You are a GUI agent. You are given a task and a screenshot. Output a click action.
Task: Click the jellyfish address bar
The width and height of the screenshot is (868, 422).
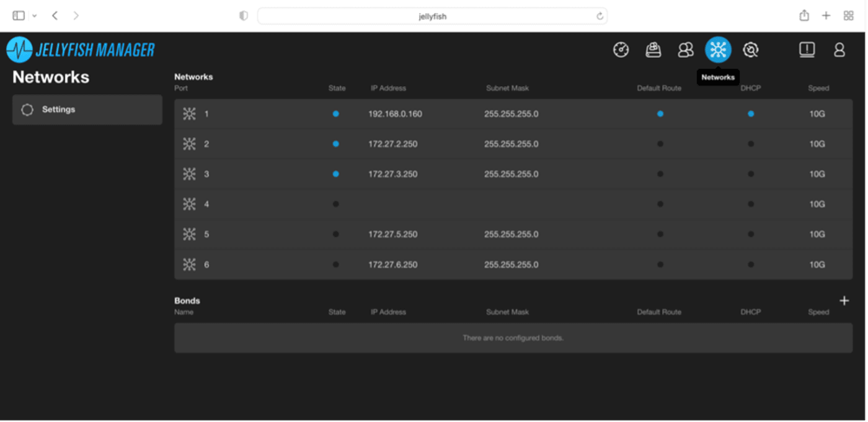coord(432,16)
